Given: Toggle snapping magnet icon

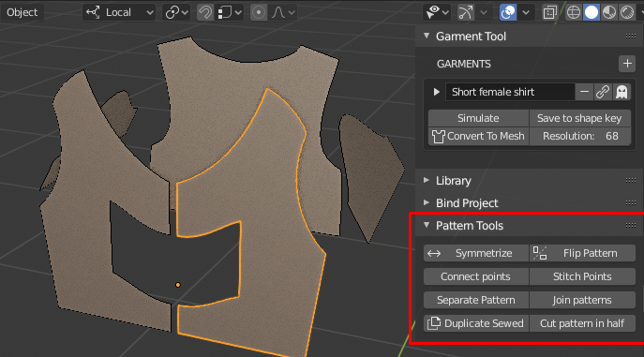Looking at the screenshot, I should [x=205, y=12].
